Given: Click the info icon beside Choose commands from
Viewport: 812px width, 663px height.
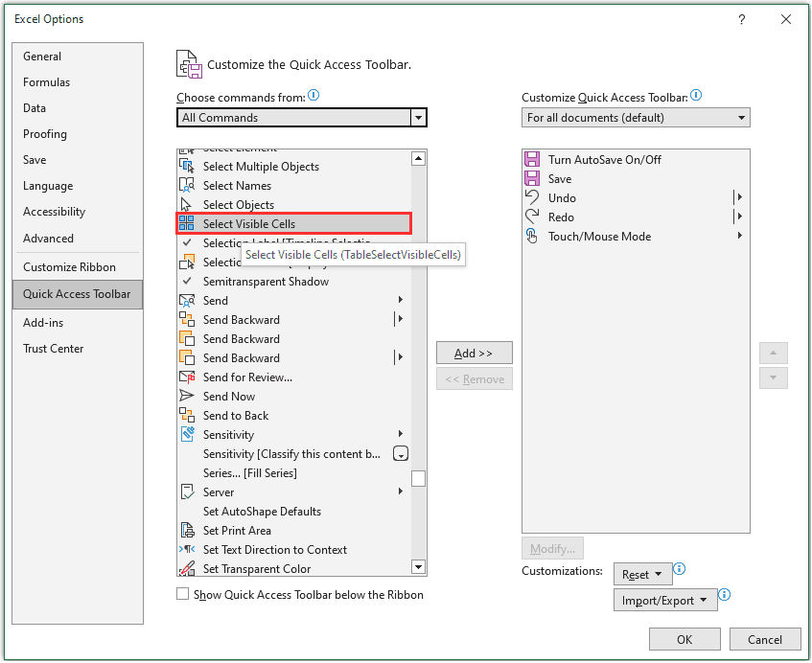Looking at the screenshot, I should (312, 96).
